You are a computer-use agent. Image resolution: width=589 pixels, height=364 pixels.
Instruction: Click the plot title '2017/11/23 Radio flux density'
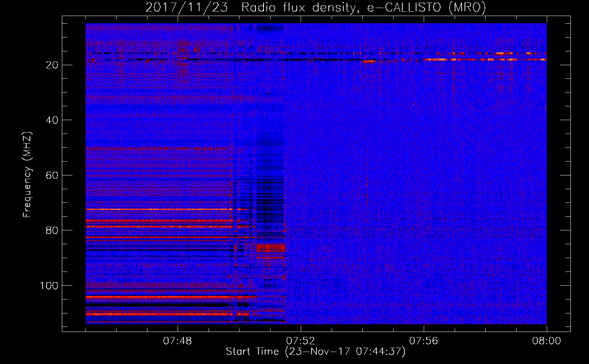[250, 7]
